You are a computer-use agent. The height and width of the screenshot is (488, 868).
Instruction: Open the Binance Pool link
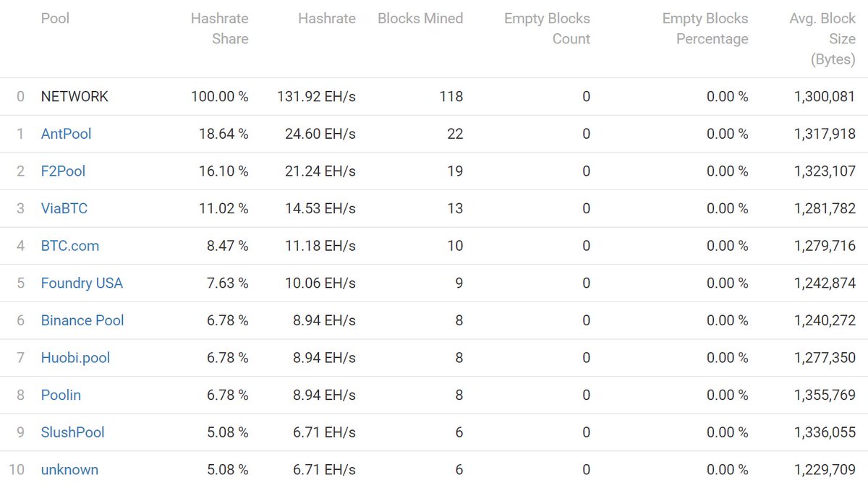click(82, 320)
